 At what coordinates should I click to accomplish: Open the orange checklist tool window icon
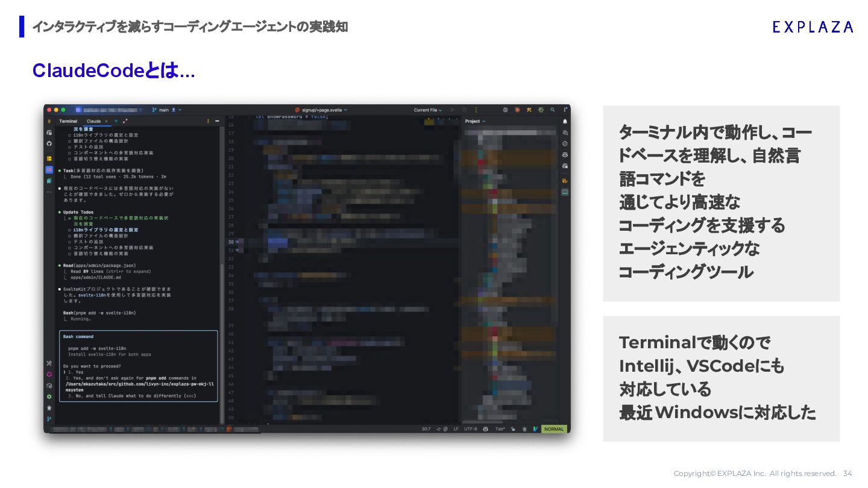click(x=565, y=180)
